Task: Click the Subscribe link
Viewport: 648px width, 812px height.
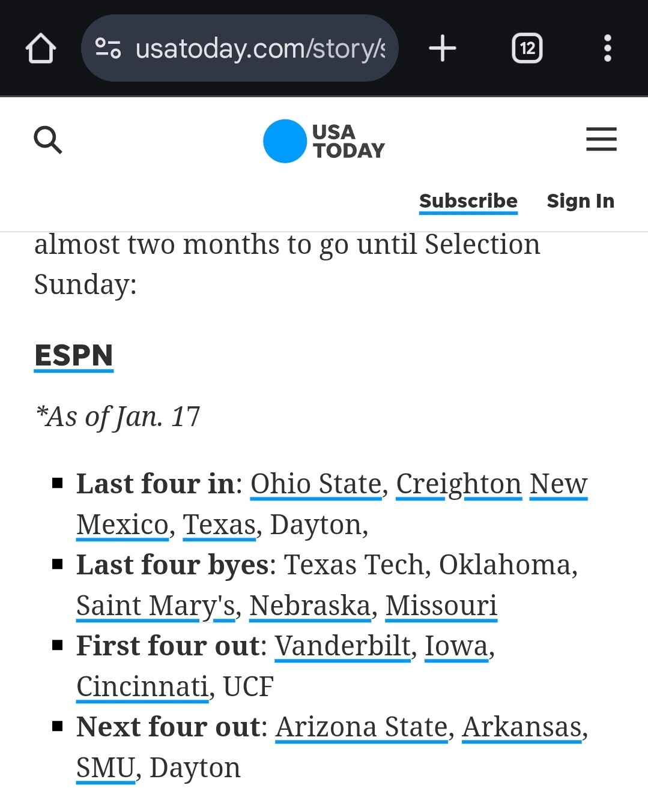Action: (468, 201)
